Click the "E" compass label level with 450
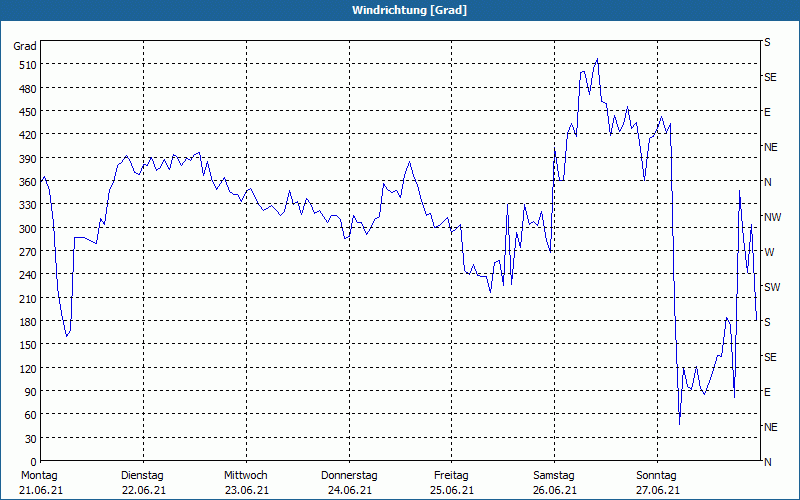Image resolution: width=800 pixels, height=500 pixels. pyautogui.click(x=767, y=112)
